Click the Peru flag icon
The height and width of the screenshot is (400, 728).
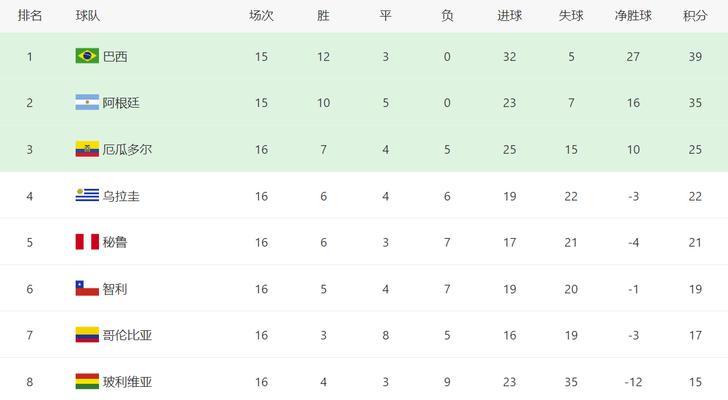87,242
